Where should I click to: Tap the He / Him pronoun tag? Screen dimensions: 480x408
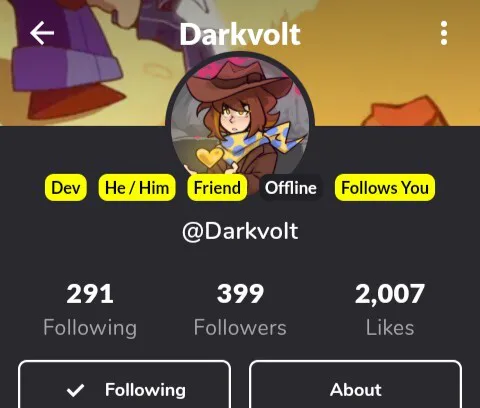tap(137, 188)
